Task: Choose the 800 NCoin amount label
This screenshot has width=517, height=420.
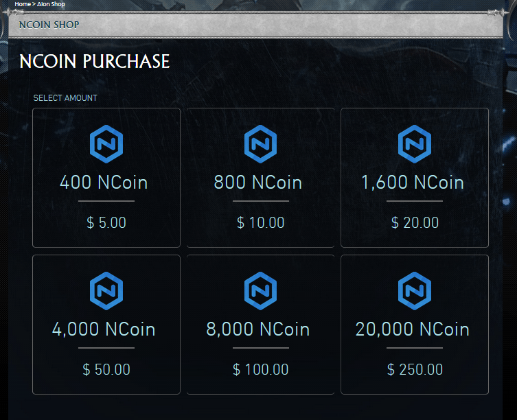Action: tap(258, 183)
